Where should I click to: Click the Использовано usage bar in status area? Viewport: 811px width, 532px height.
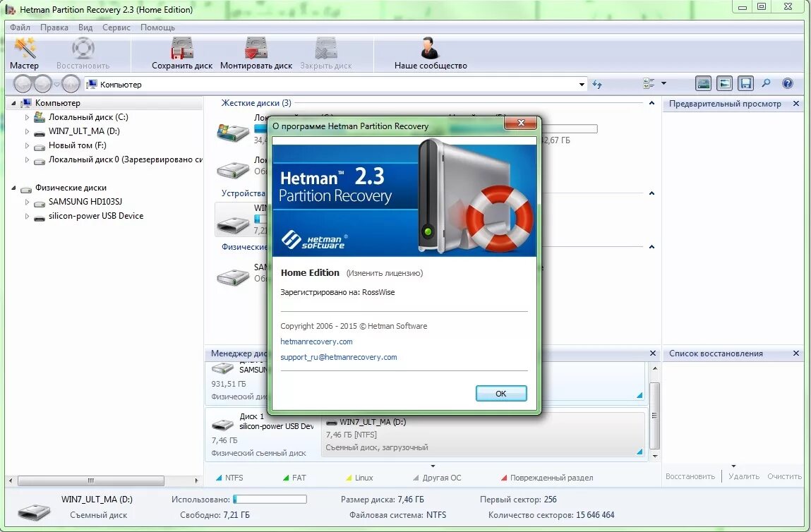coord(270,500)
